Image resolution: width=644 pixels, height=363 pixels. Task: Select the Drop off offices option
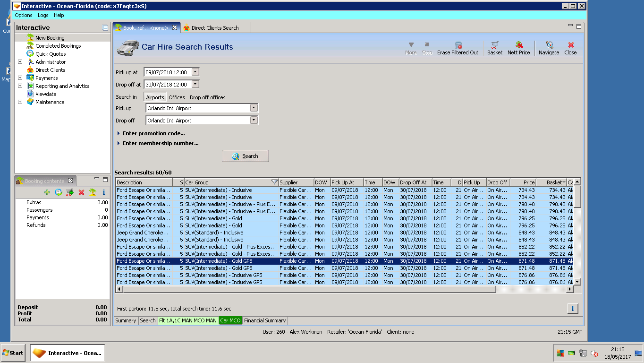[207, 97]
